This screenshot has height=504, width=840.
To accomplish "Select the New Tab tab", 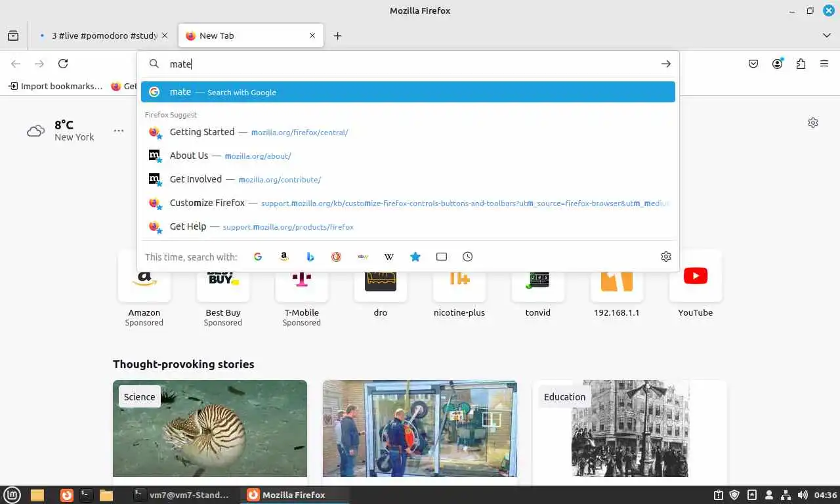I will (x=251, y=35).
